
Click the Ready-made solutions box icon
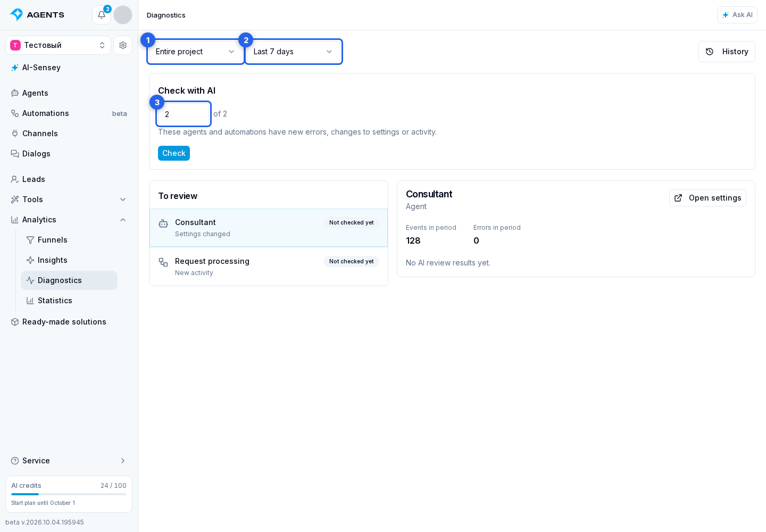(x=15, y=322)
